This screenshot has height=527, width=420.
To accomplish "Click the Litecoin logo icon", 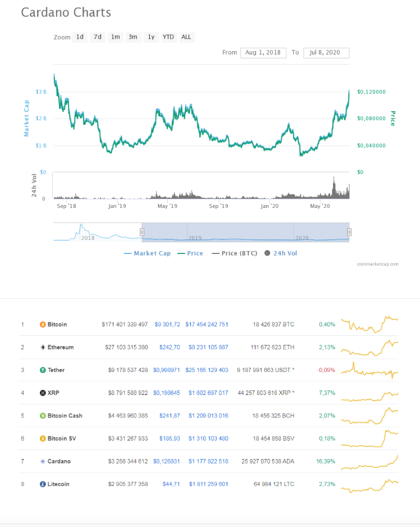I will 43,484.
